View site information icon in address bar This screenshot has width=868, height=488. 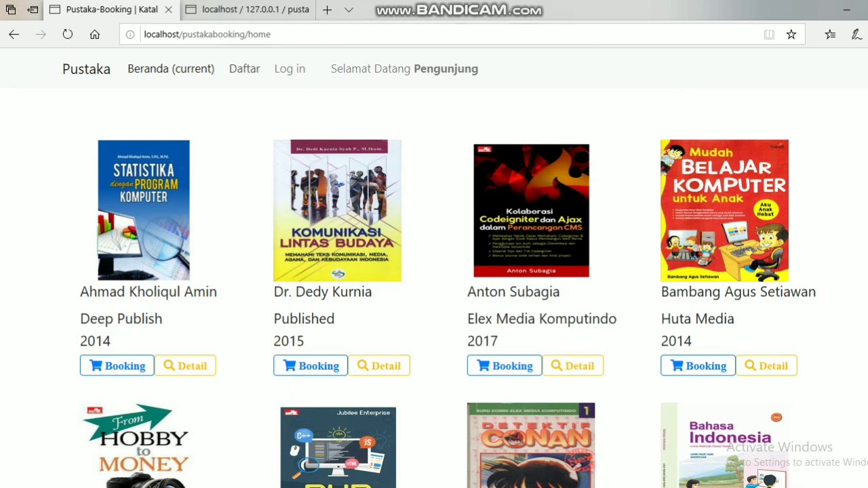click(x=130, y=34)
